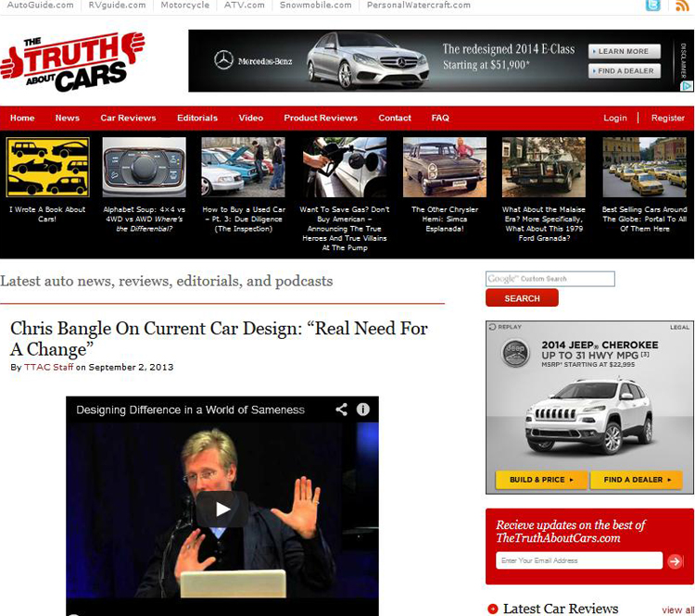Open the Twitter icon in top bar
695x616 pixels.
tap(652, 6)
